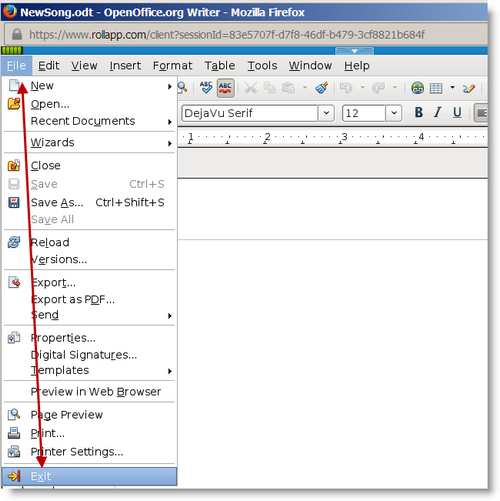This screenshot has width=500, height=501.
Task: Select Print... menu entry
Action: click(89, 433)
